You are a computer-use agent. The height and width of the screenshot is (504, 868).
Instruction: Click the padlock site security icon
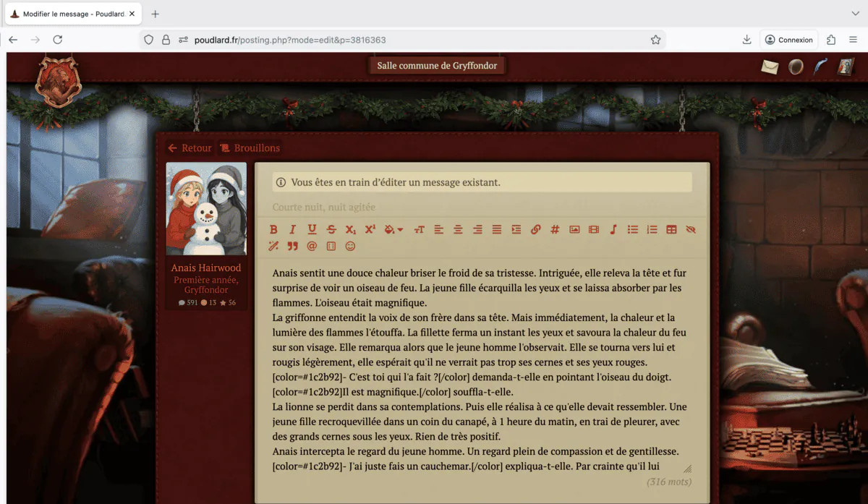166,40
